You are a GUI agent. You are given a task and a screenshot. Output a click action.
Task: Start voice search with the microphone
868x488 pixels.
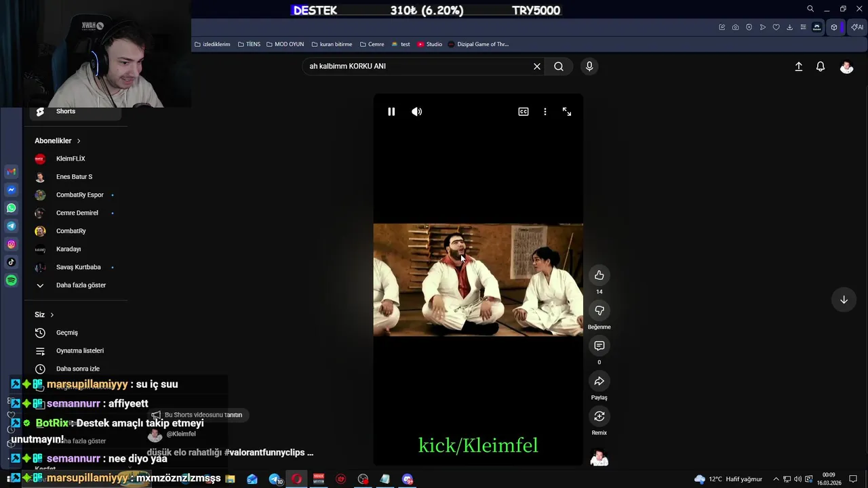coord(589,66)
